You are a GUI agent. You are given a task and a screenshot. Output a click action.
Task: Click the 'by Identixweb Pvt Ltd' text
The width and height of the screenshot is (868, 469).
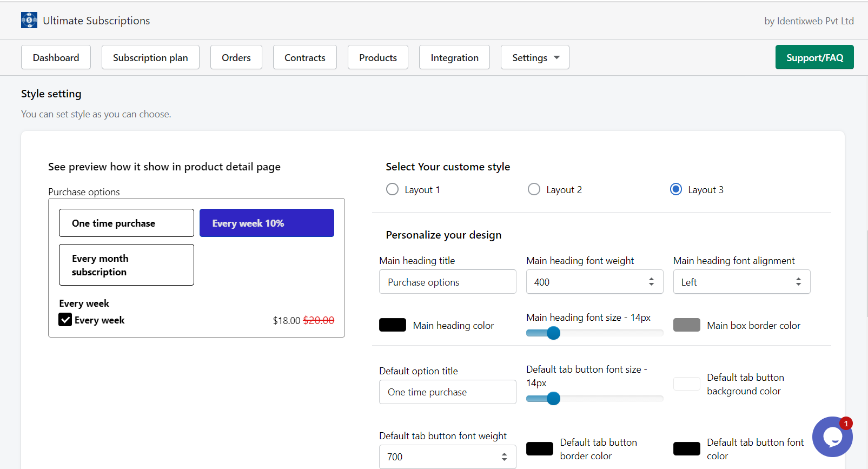pos(809,21)
